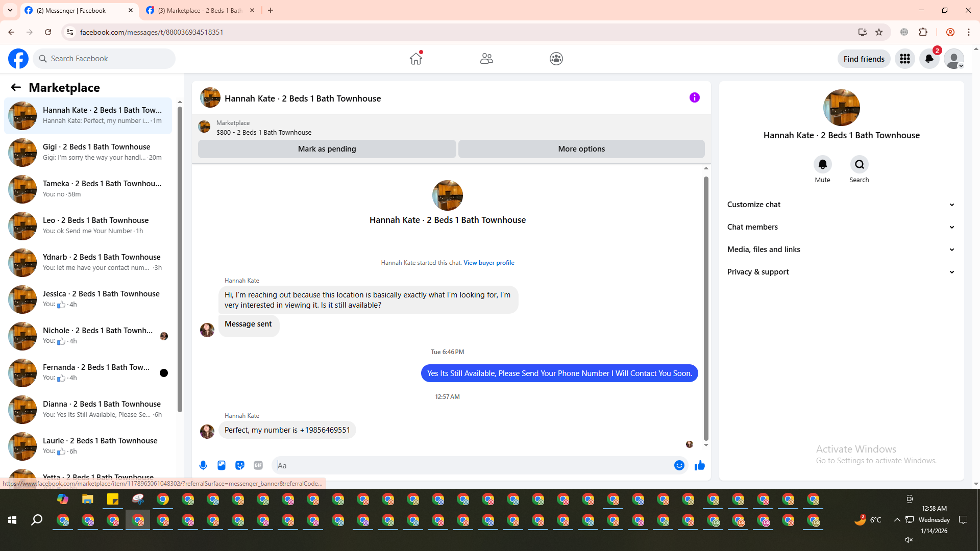Expand Chat members section

tap(841, 227)
